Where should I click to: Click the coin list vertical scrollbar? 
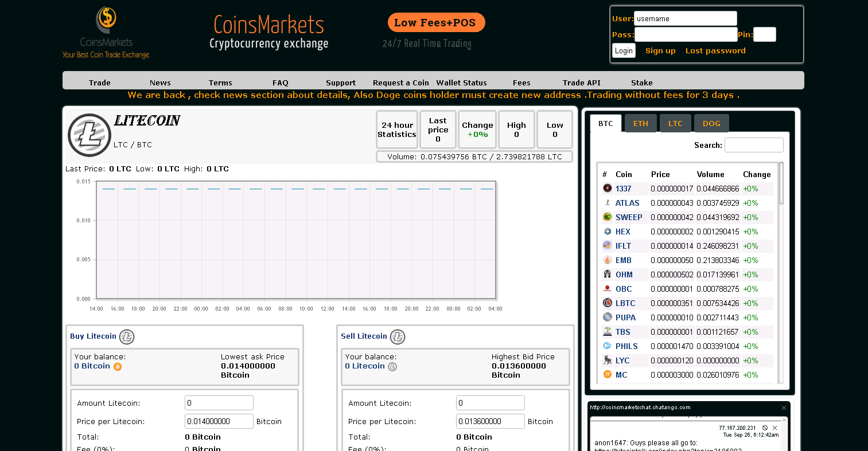781,183
